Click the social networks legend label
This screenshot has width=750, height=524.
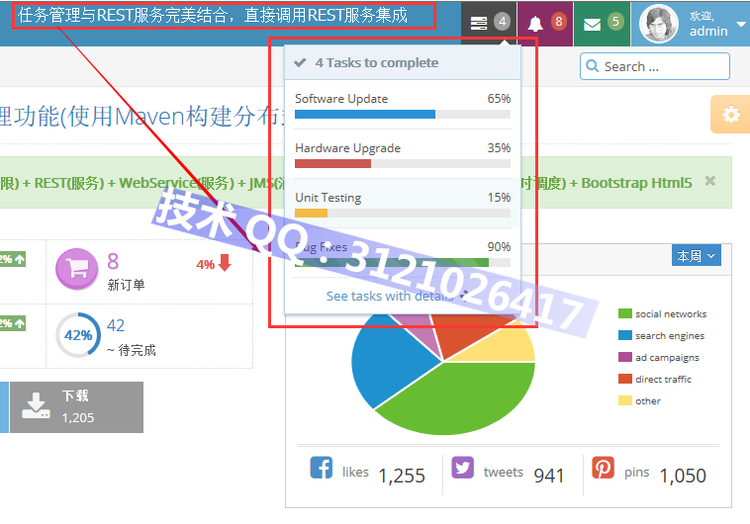[x=671, y=314]
